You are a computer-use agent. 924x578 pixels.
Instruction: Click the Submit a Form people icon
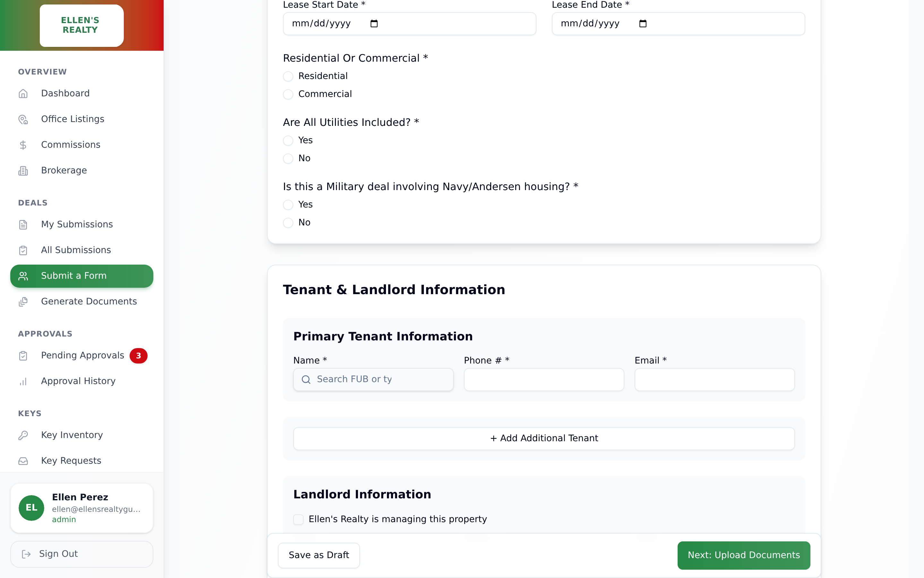(x=23, y=276)
